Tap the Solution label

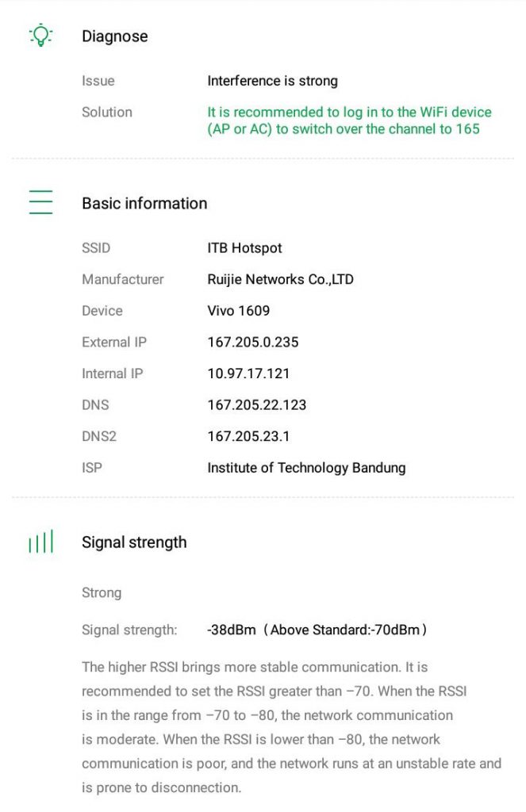coord(107,112)
